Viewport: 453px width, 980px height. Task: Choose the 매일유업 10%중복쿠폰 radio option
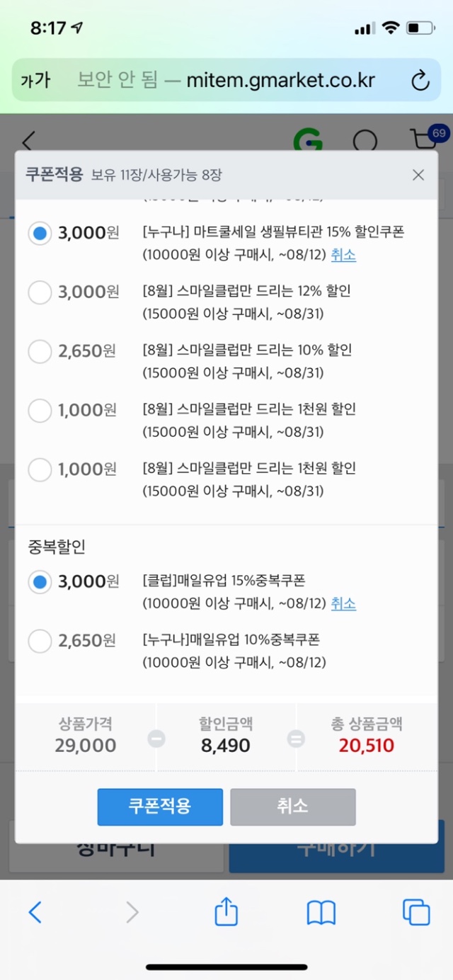(40, 641)
